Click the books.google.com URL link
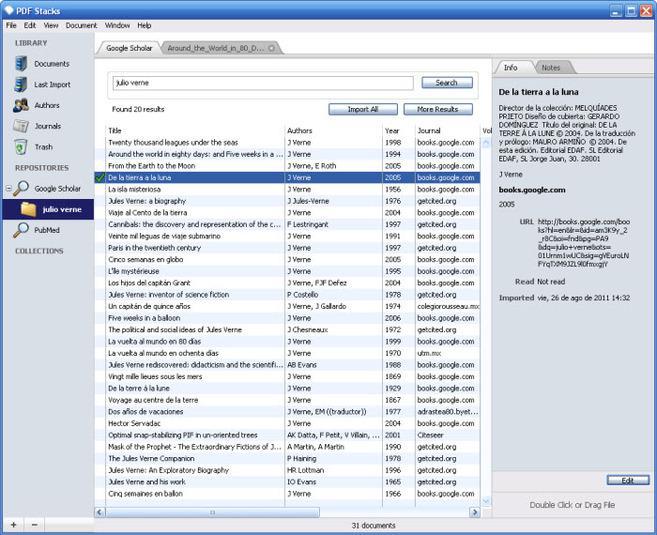657x535 pixels. [583, 243]
